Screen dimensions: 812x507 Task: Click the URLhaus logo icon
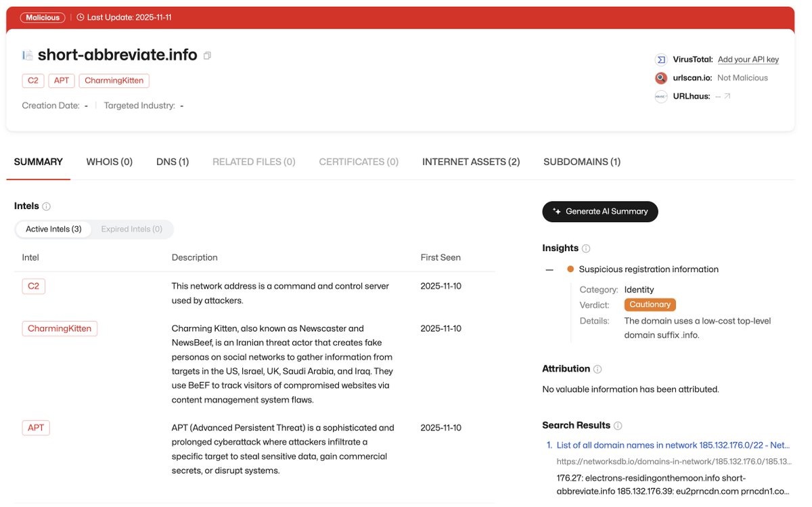click(x=661, y=96)
